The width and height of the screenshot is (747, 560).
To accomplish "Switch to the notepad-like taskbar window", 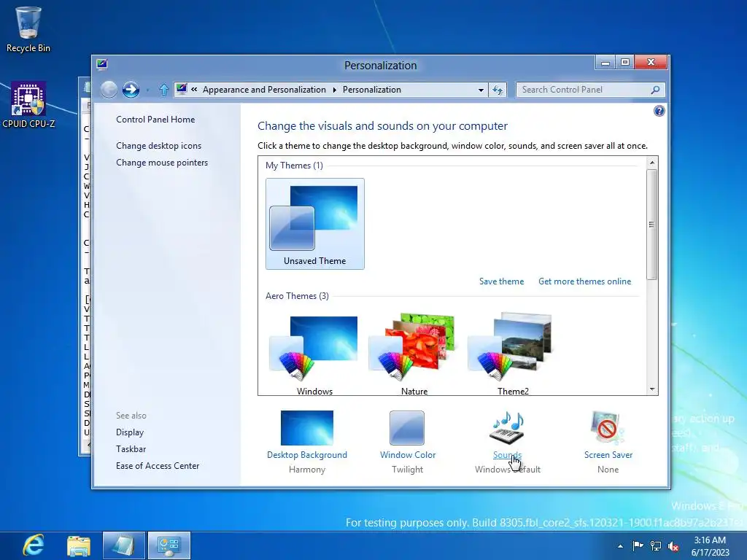I will pyautogui.click(x=123, y=545).
